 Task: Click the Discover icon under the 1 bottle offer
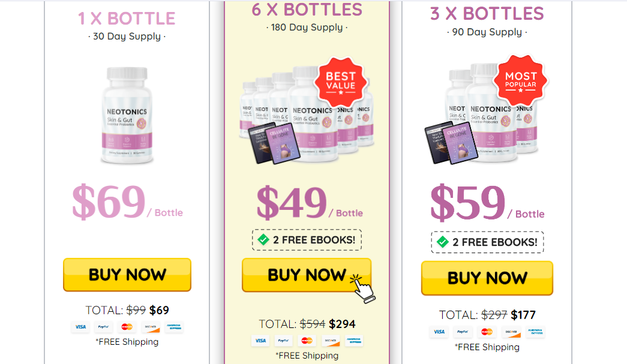(151, 327)
